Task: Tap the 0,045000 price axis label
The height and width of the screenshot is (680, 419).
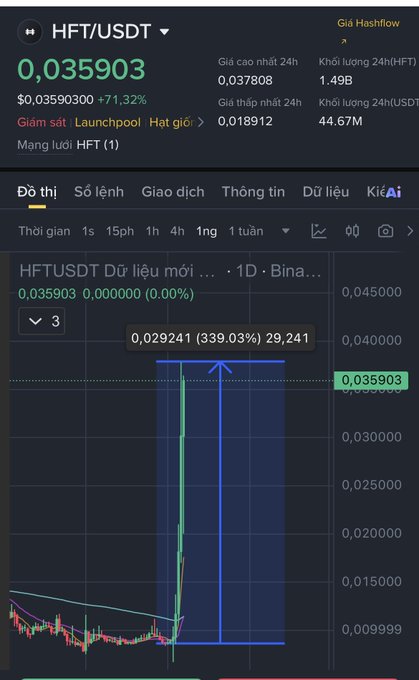Action: (372, 292)
